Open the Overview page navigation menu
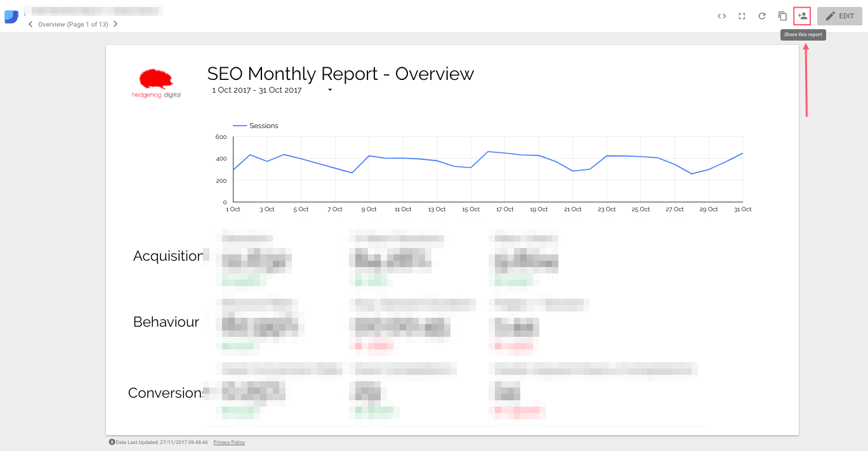Image resolution: width=868 pixels, height=451 pixels. click(x=72, y=23)
